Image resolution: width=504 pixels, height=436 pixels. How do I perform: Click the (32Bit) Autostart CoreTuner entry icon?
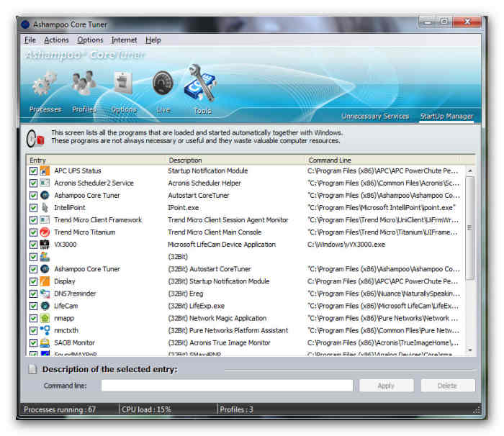(x=45, y=269)
